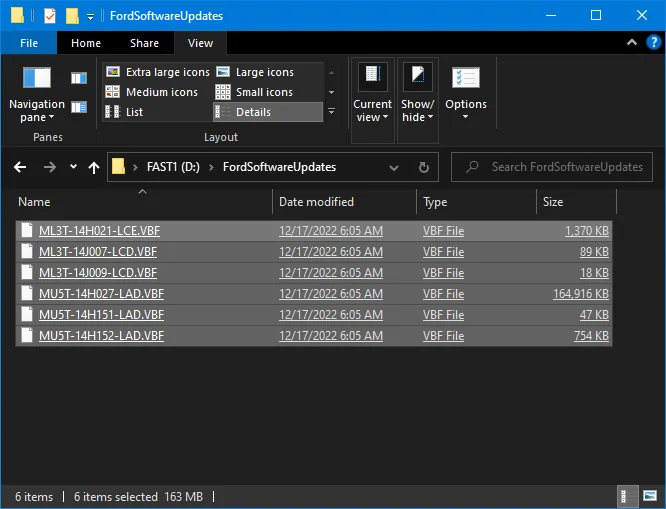
Task: Switch to the Share ribbon tab
Action: point(144,43)
